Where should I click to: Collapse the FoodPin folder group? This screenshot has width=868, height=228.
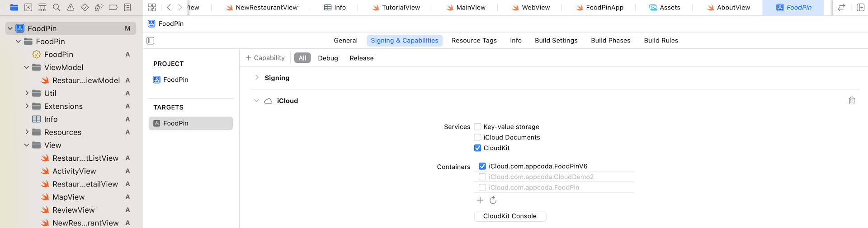(18, 42)
